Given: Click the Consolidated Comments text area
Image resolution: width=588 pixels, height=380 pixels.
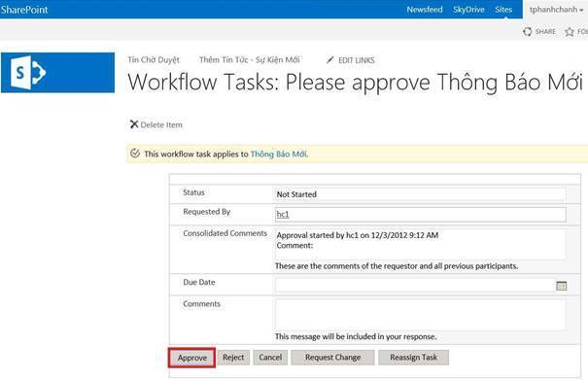Looking at the screenshot, I should click(x=421, y=244).
